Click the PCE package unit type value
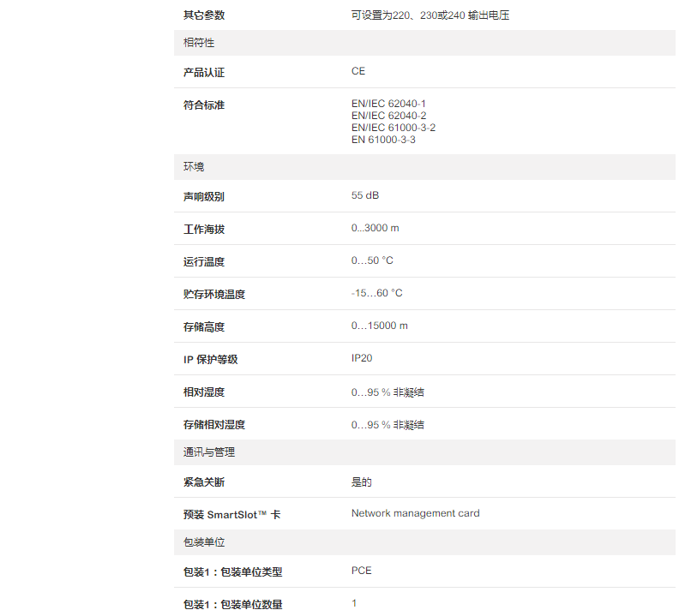This screenshot has width=691, height=616. tap(361, 571)
